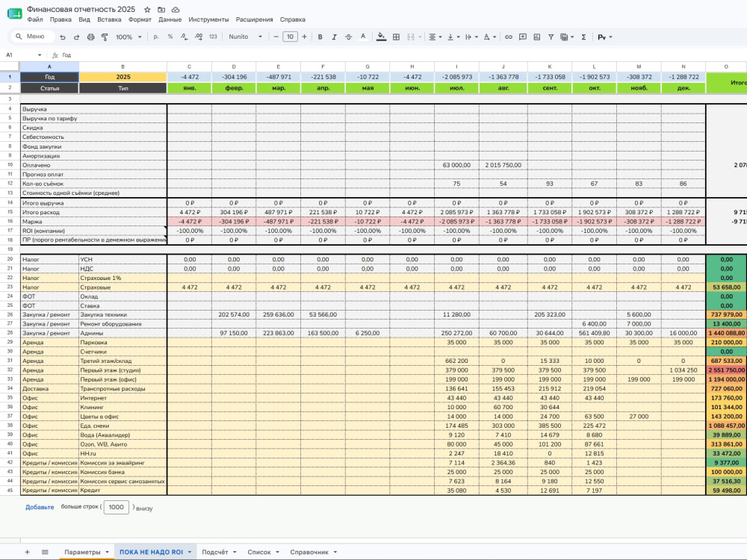The image size is (747, 560).
Task: Open zoom 100% dropdown
Action: pyautogui.click(x=128, y=37)
